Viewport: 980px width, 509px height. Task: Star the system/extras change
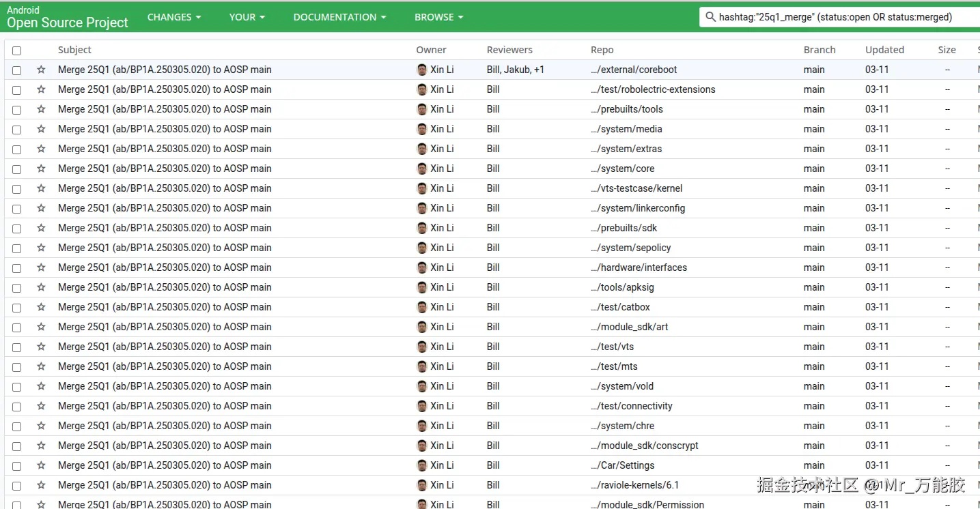pyautogui.click(x=41, y=149)
